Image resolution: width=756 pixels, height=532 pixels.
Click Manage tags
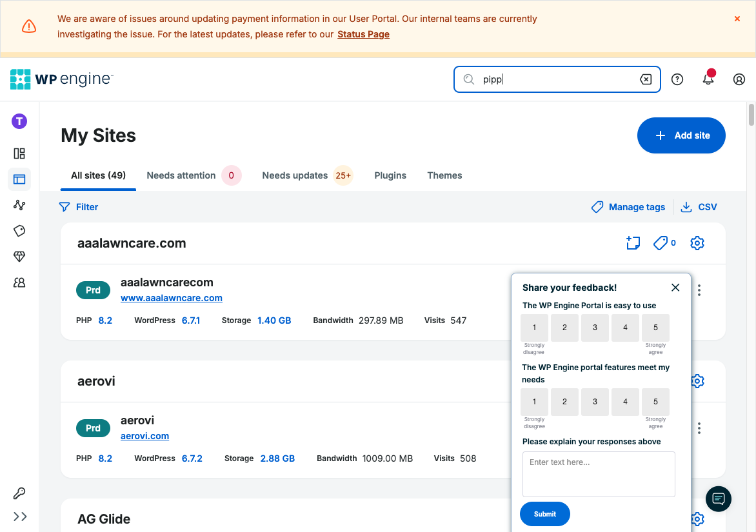(628, 207)
